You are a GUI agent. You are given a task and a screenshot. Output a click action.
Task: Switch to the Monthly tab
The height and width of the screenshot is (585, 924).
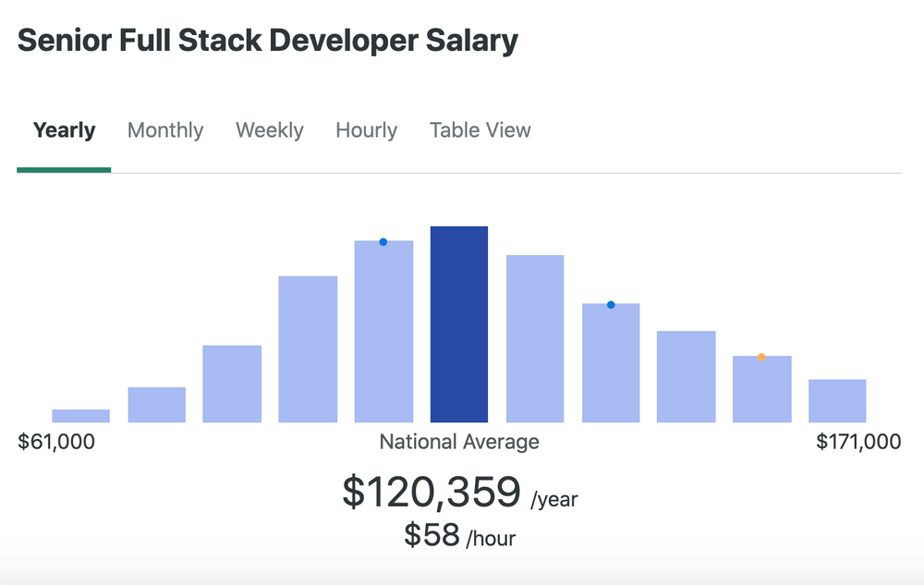[165, 130]
